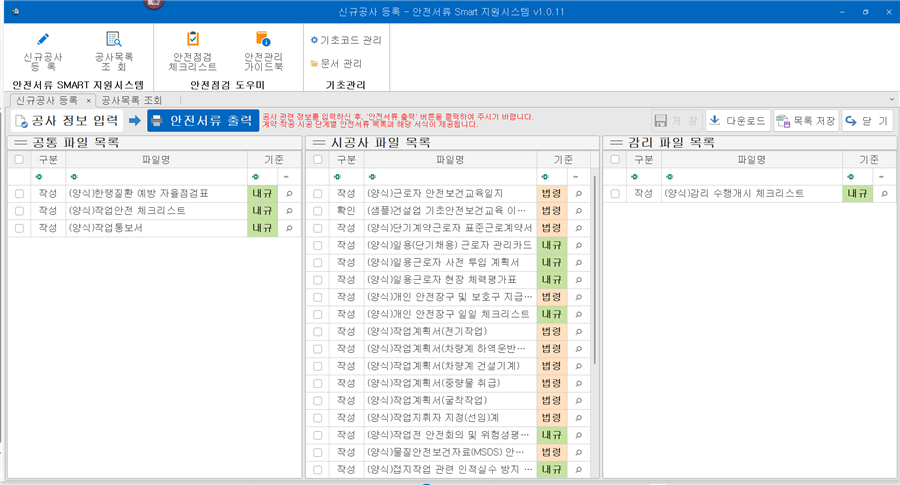Select (양식)개인 안전장구 및 보호구 지급… row text
The height and width of the screenshot is (485, 900).
(449, 297)
